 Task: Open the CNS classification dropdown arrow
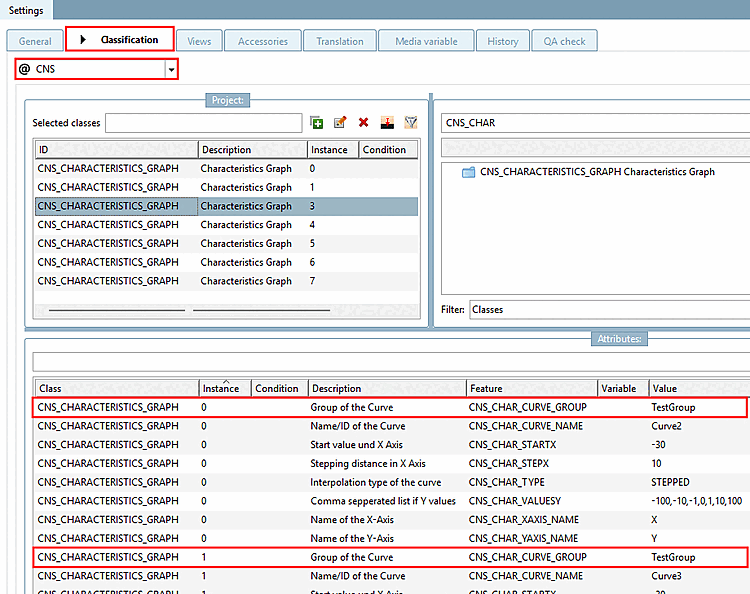pos(171,70)
